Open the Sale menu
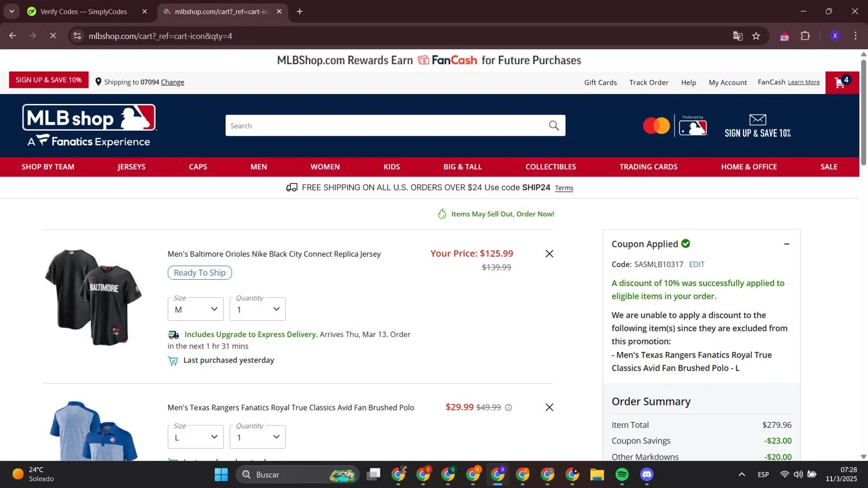This screenshot has height=488, width=868. click(x=829, y=167)
